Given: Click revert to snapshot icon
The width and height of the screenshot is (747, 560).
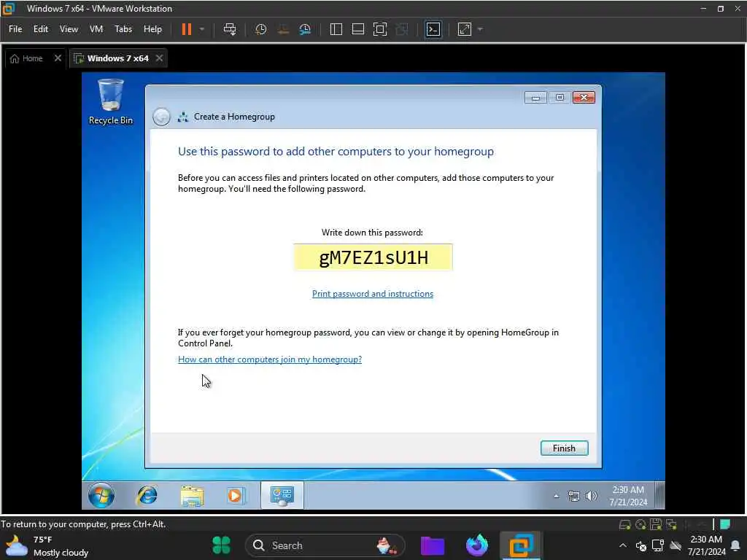Looking at the screenshot, I should coord(283,29).
